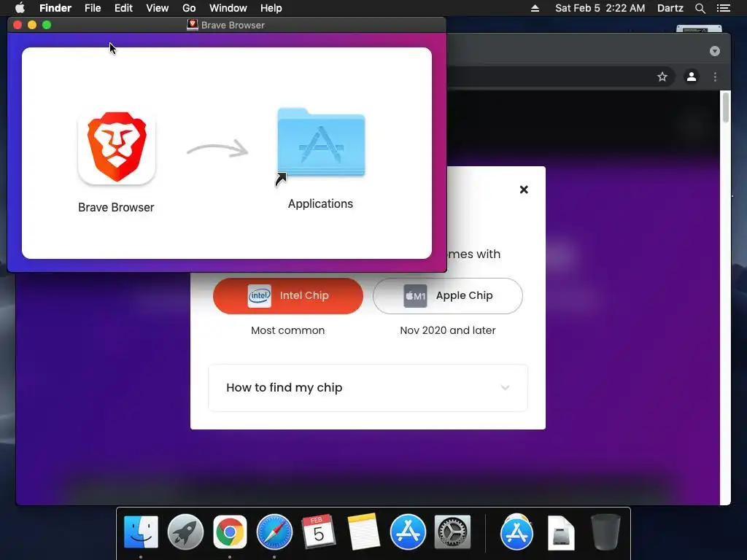
Task: Open the Help menu
Action: click(x=271, y=8)
